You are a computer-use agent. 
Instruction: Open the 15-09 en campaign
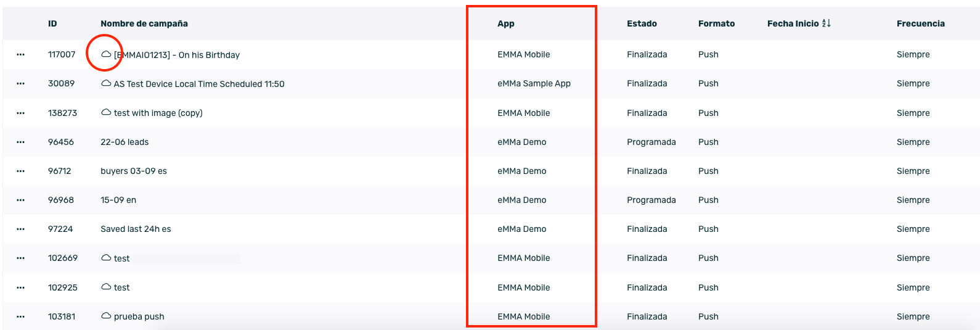(x=118, y=200)
